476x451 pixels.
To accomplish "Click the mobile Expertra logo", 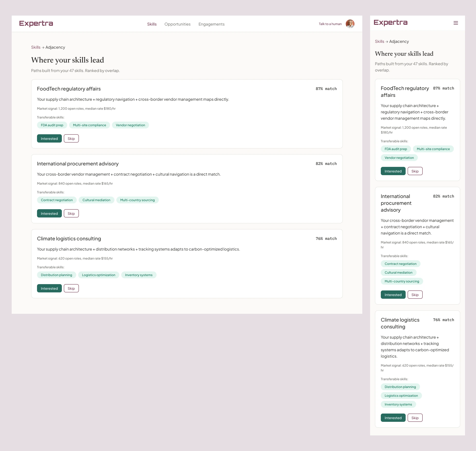I will pyautogui.click(x=390, y=23).
